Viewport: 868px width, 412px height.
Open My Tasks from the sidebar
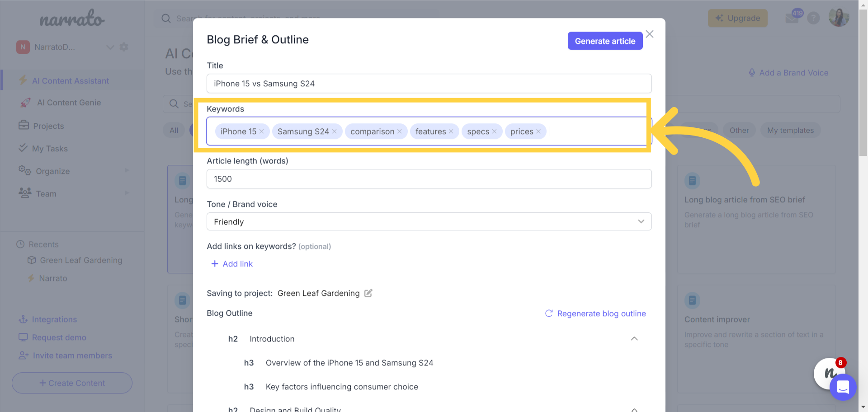[50, 148]
